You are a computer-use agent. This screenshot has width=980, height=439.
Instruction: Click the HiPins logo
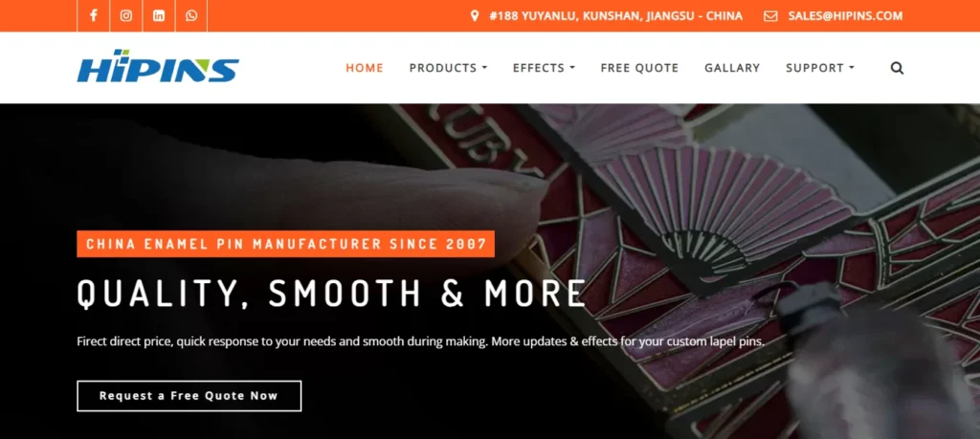(158, 66)
